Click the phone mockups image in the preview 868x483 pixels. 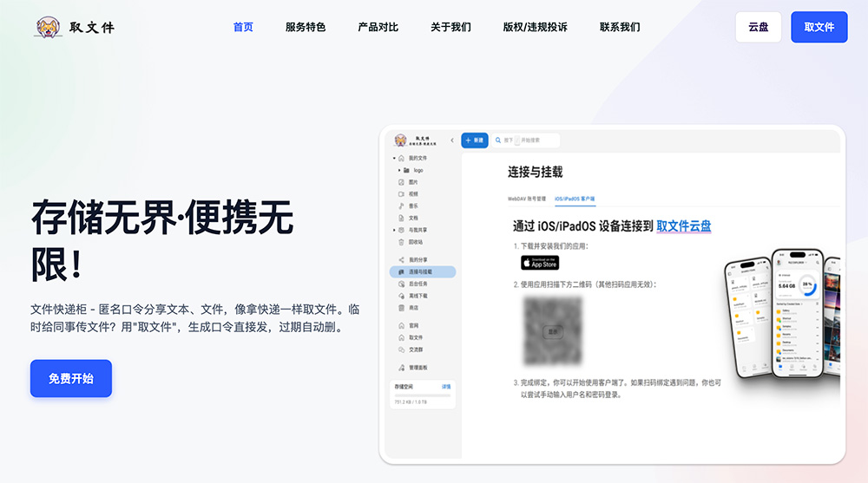pyautogui.click(x=782, y=314)
